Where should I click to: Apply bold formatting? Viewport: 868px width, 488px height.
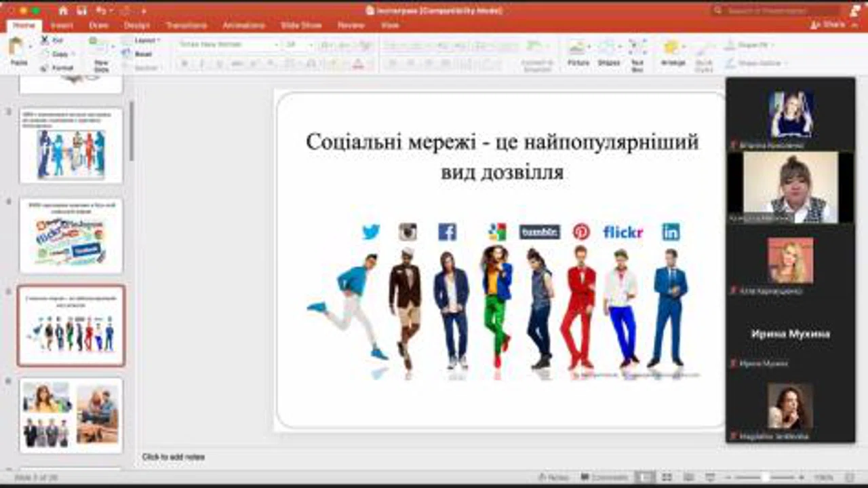coord(184,64)
